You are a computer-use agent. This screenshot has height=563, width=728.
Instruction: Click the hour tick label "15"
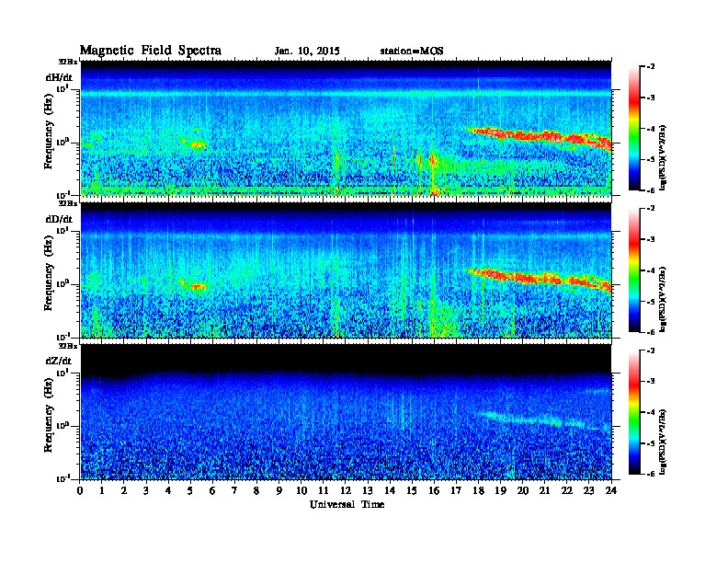[x=412, y=491]
